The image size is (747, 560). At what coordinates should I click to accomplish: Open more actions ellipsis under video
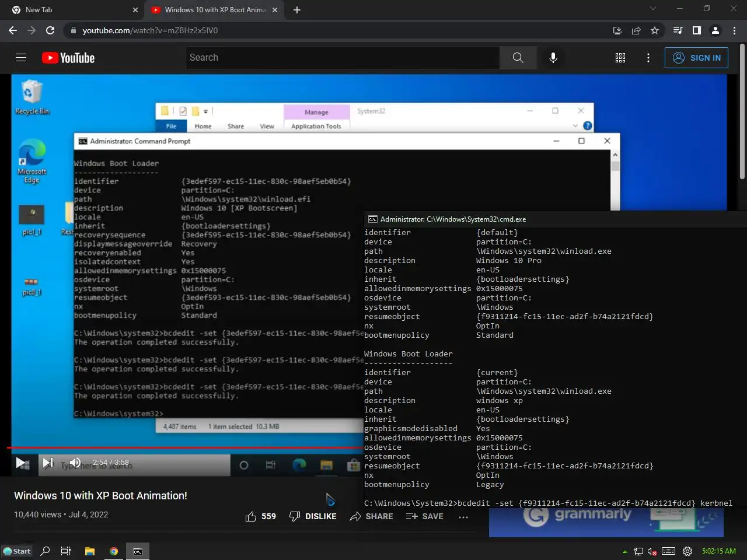tap(463, 517)
